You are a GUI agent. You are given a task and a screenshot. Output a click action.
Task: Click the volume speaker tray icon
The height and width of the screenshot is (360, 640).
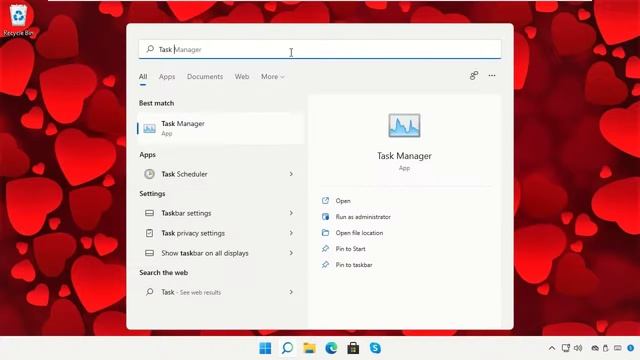tap(578, 348)
